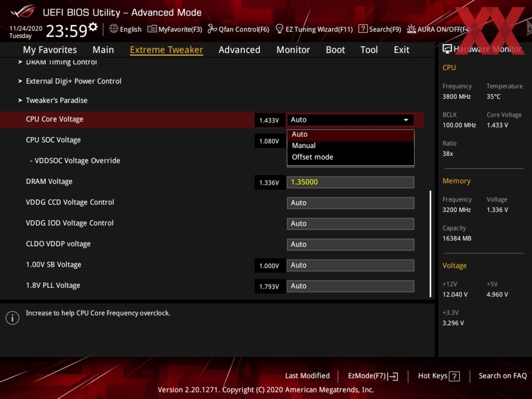532x399 pixels.
Task: Click the EzMode switch arrow icon
Action: coord(393,376)
